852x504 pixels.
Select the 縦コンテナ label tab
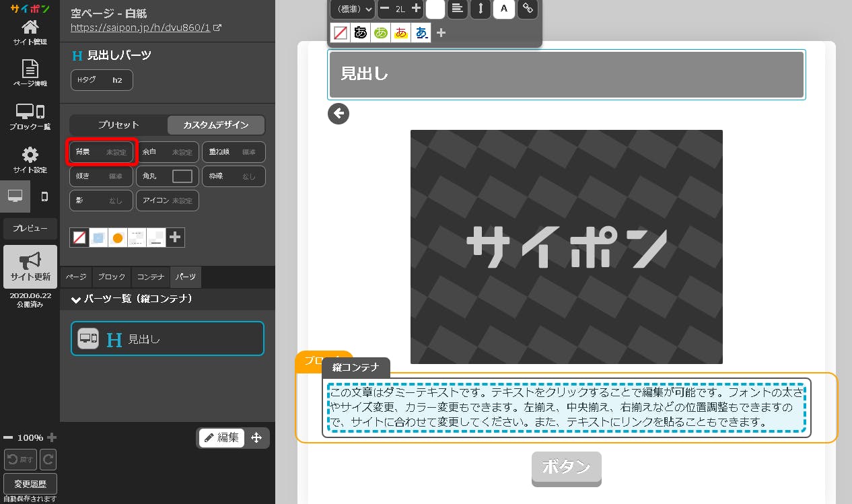(356, 367)
